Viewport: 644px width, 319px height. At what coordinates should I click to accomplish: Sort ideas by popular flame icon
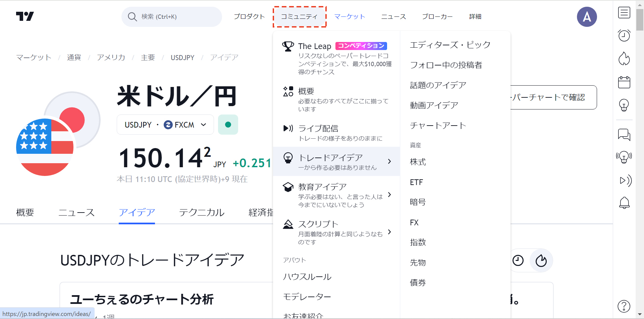coord(541,260)
